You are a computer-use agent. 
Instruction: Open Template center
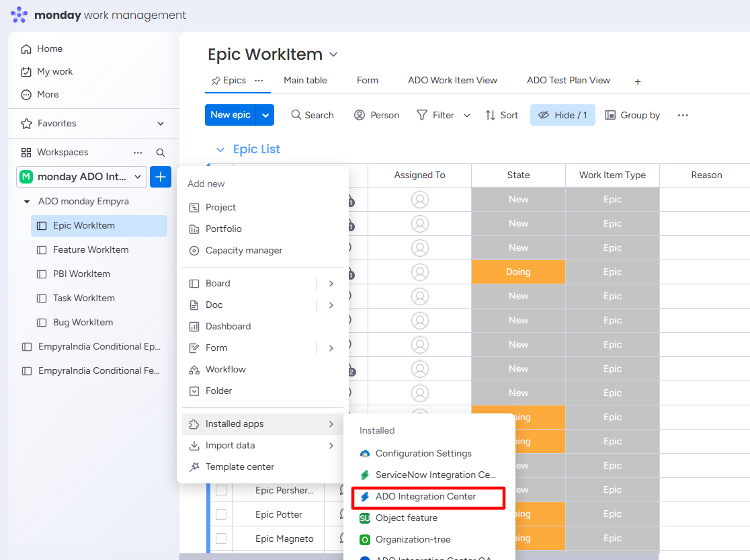click(x=262, y=467)
